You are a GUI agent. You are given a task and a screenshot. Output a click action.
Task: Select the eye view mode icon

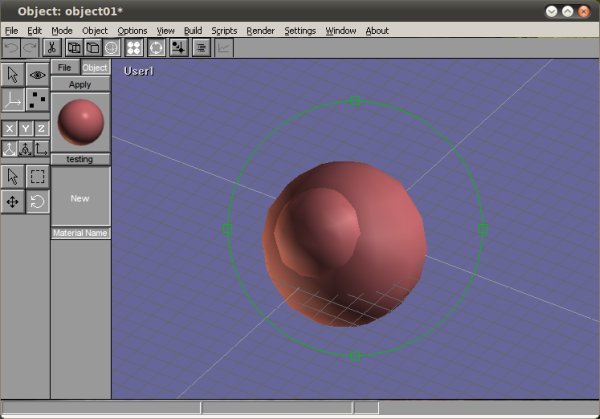point(37,75)
